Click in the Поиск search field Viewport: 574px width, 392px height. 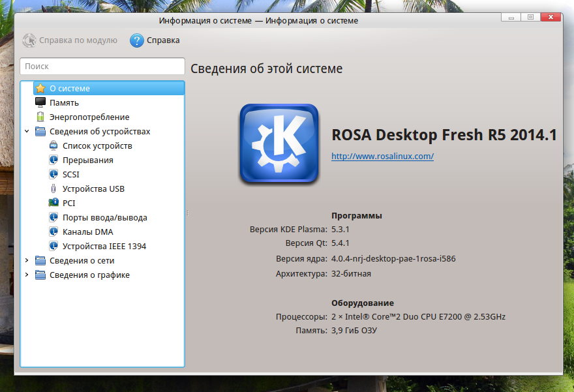(x=102, y=67)
